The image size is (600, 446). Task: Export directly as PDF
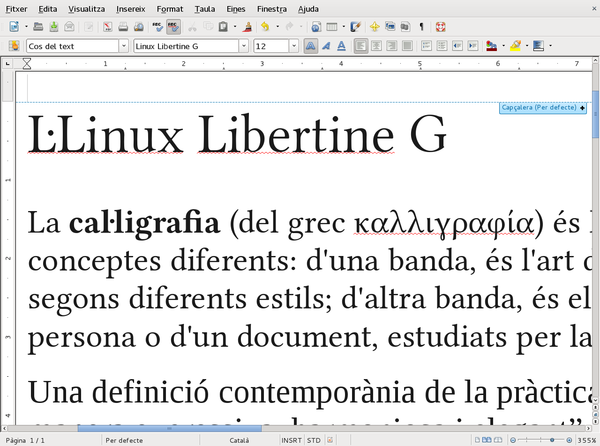click(108, 27)
